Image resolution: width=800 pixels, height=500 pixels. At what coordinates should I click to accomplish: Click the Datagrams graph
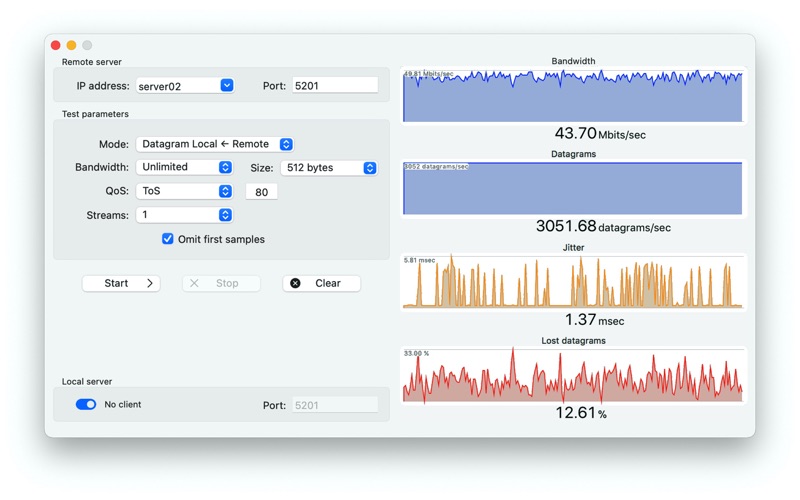572,188
